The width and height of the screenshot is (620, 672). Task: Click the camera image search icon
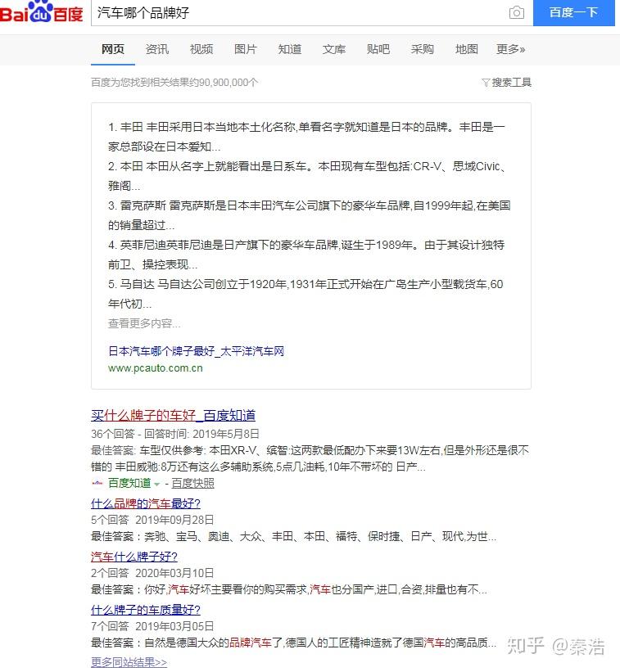point(516,12)
